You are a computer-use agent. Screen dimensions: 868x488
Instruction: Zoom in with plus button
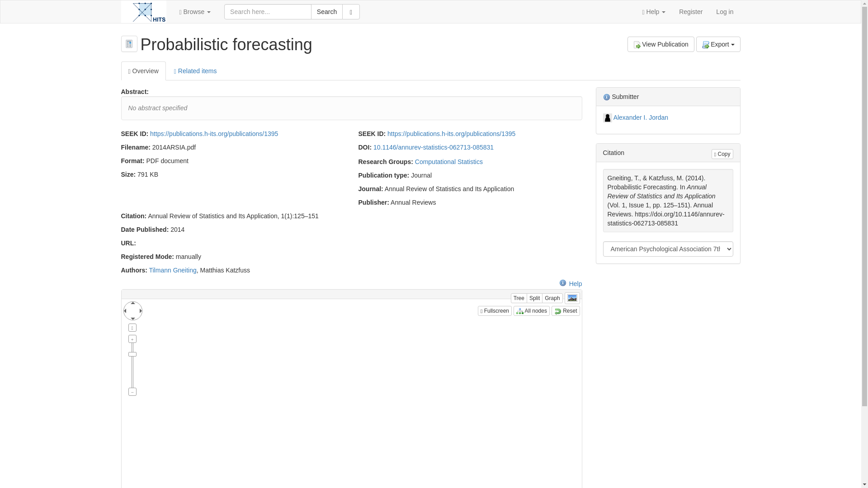pyautogui.click(x=132, y=339)
